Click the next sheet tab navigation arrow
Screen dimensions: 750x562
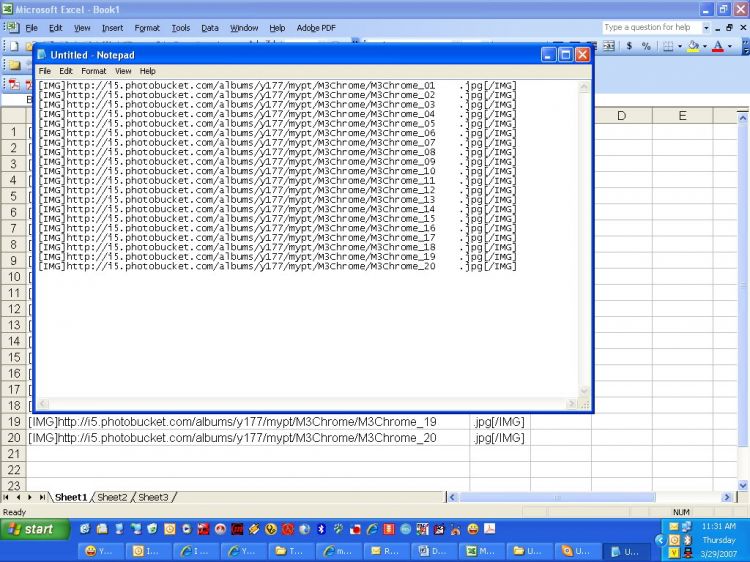tap(30, 497)
